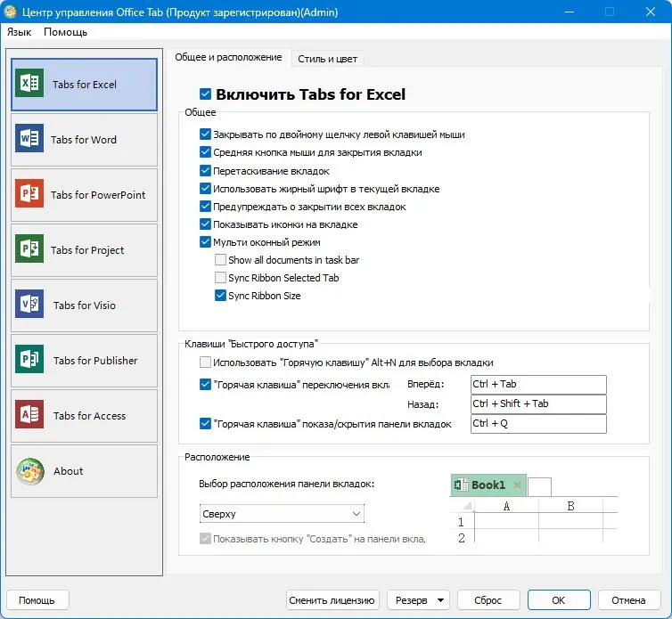This screenshot has height=619, width=672.
Task: Expand the 'Резерв' button arrow
Action: [440, 600]
